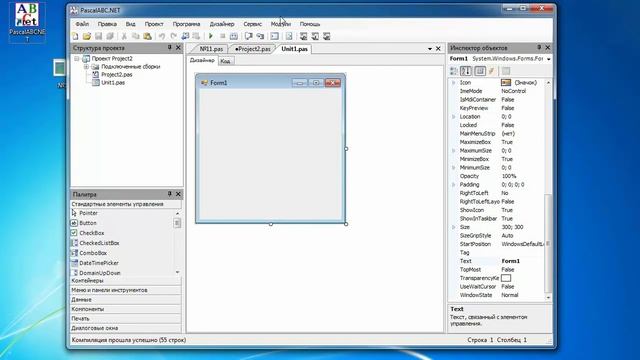Create a new file with the toolbar icon
The image size is (640, 360).
75,36
